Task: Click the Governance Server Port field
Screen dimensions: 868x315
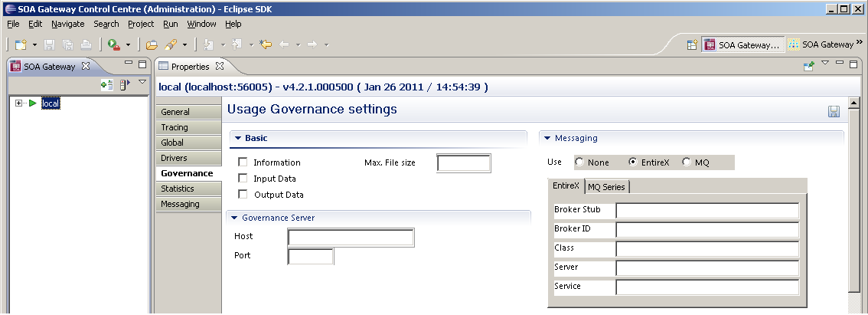Action: 311,256
